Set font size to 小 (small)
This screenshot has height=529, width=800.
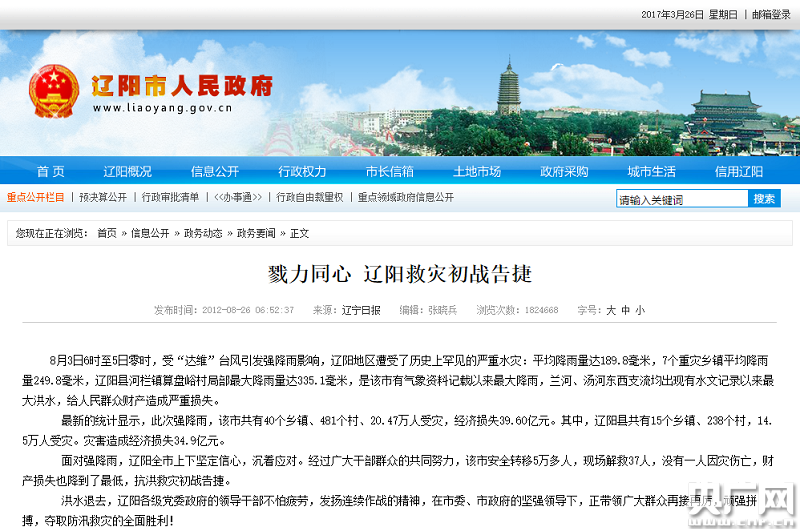click(640, 311)
